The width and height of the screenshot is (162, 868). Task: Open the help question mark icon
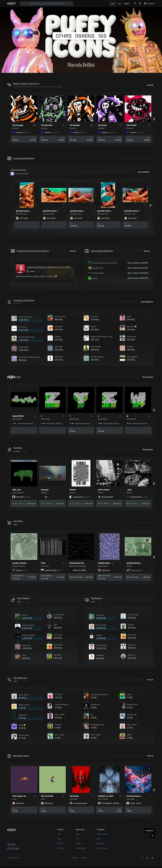point(135,4)
